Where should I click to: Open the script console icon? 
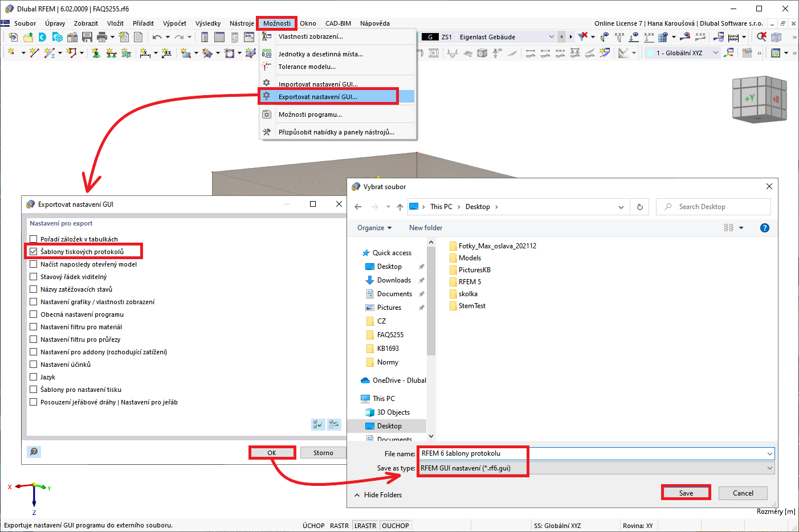pyautogui.click(x=249, y=37)
